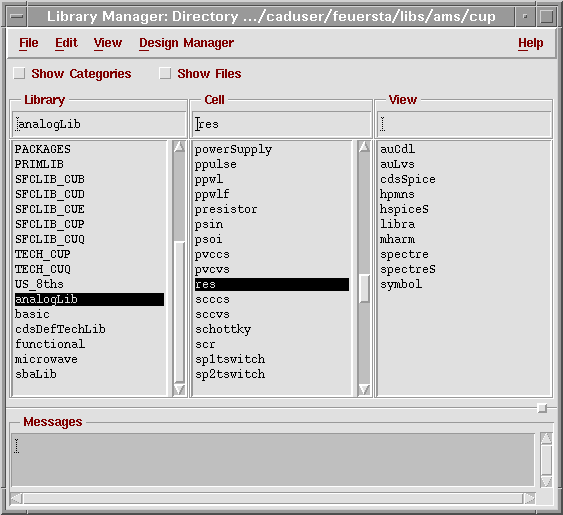Screen dimensions: 563x515
Task: Select the symbol view
Action: click(401, 284)
